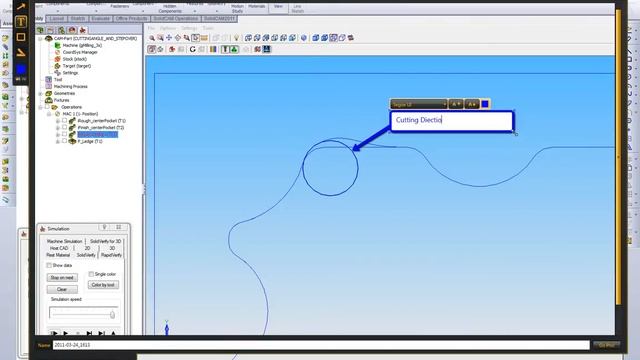The image size is (640, 360).
Task: Click inside the Cutting Diectio text box
Action: pyautogui.click(x=451, y=121)
